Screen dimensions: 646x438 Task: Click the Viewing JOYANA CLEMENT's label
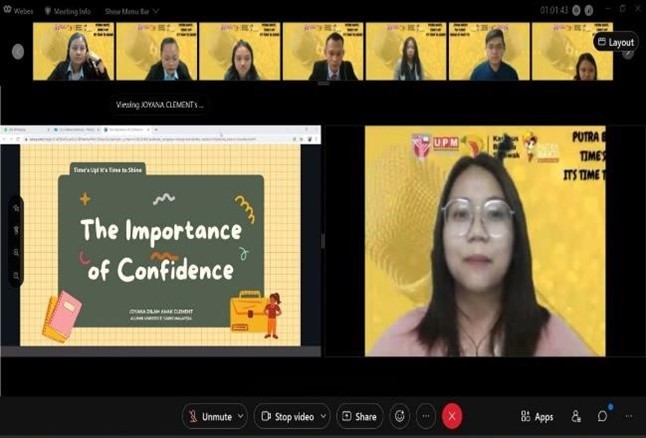point(159,105)
